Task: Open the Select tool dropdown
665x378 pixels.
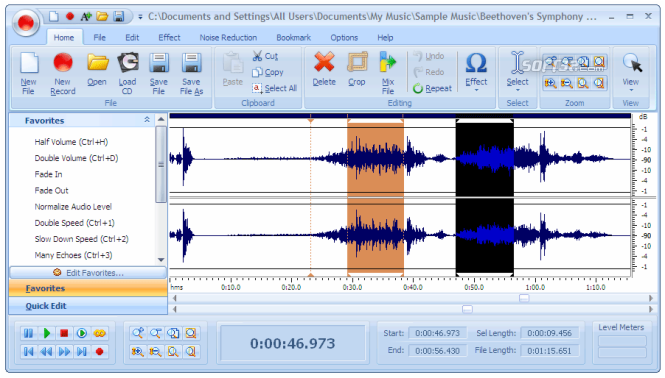Action: coord(517,72)
